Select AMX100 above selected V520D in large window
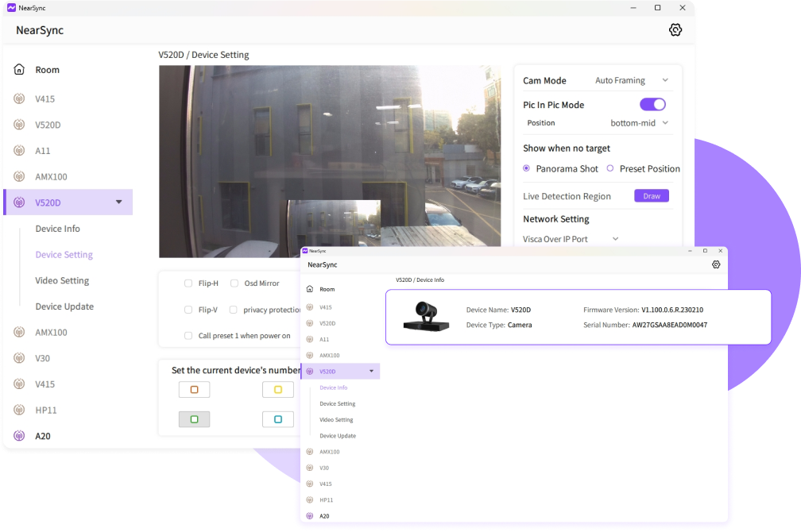Screen dimensions: 801x532 (51, 176)
